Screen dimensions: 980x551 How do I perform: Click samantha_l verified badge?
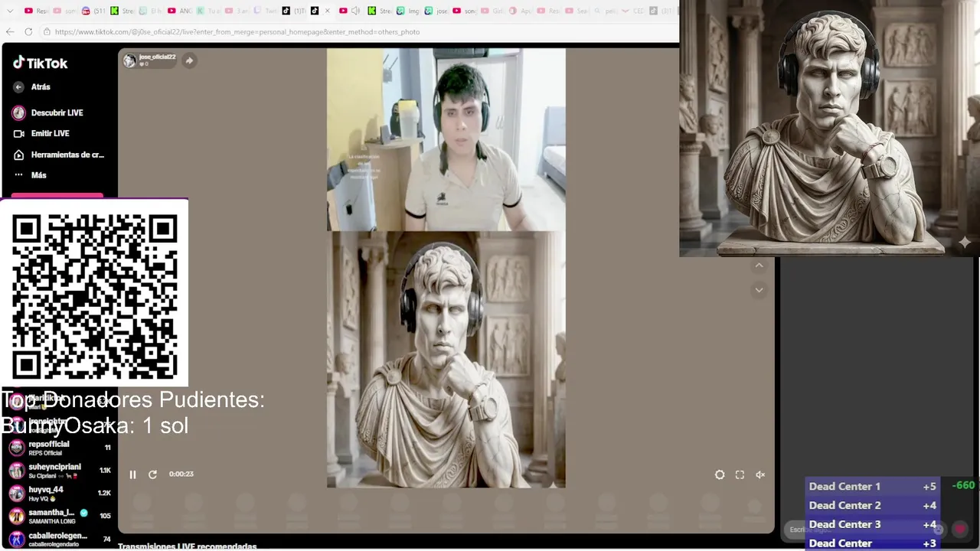point(83,513)
